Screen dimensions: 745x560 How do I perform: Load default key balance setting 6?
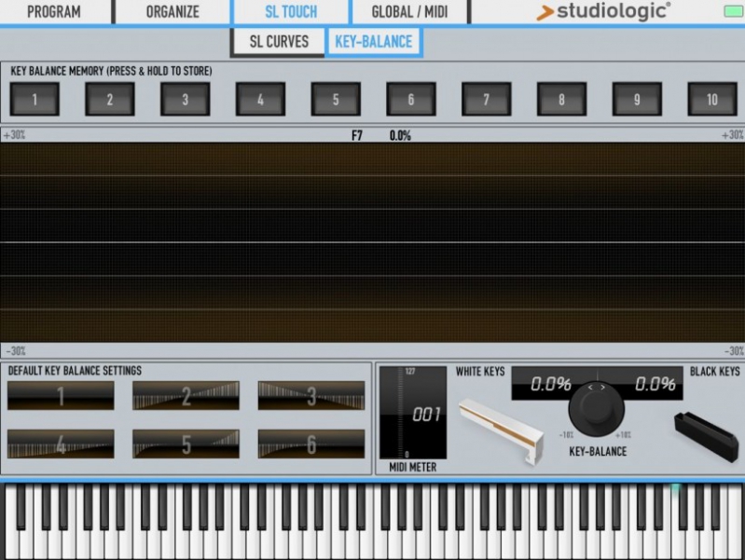pyautogui.click(x=311, y=444)
